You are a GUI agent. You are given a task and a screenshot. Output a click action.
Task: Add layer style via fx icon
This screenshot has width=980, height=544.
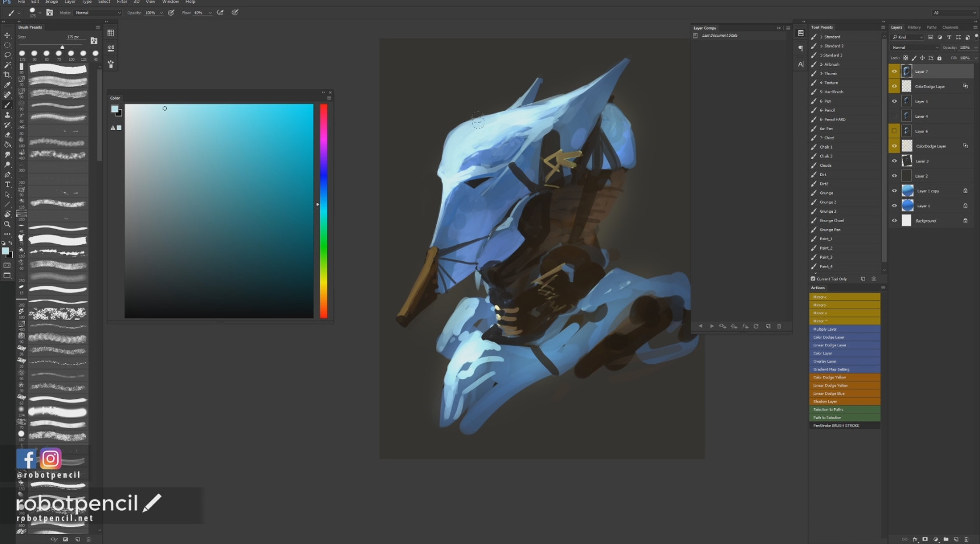coord(915,539)
